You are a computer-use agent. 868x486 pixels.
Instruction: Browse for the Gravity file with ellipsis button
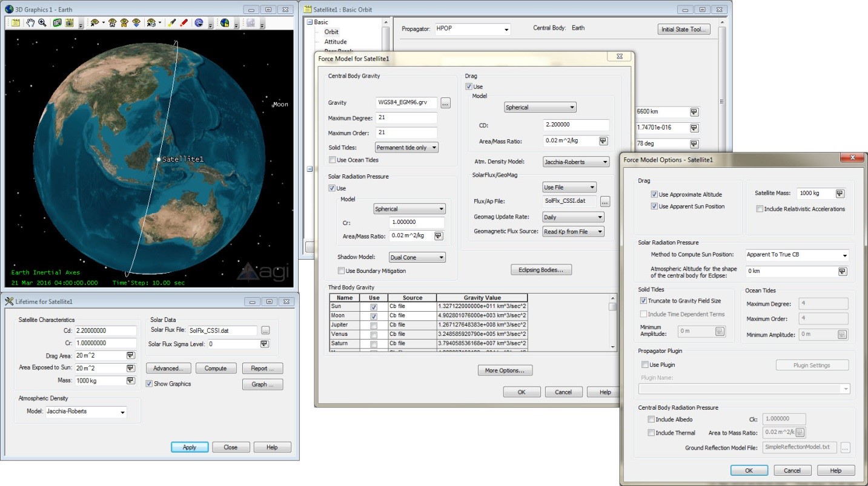pyautogui.click(x=445, y=103)
